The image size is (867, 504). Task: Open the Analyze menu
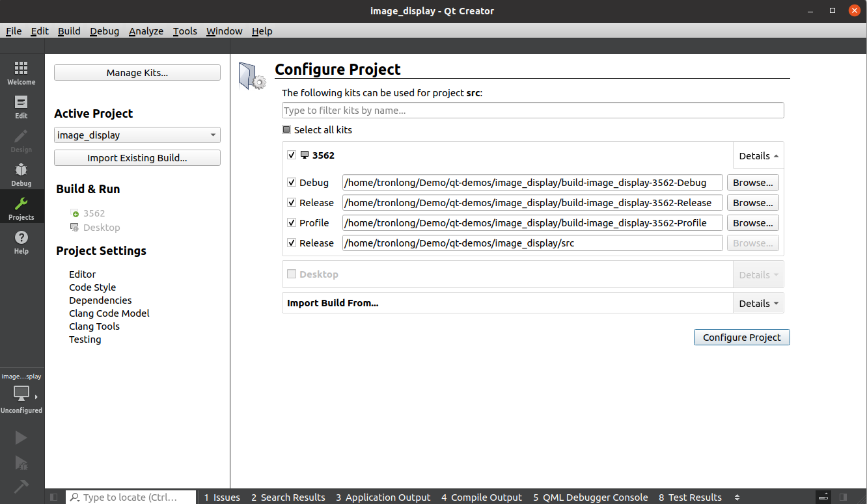(x=146, y=31)
